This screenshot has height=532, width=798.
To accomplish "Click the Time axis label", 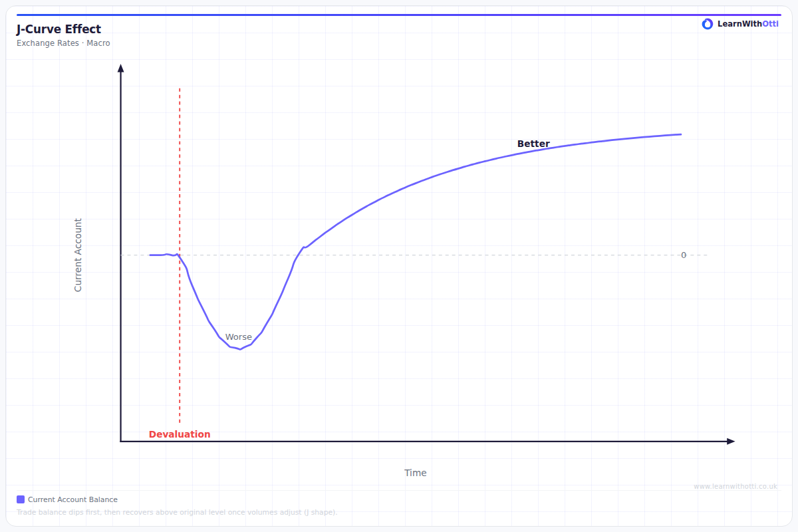I will 416,473.
